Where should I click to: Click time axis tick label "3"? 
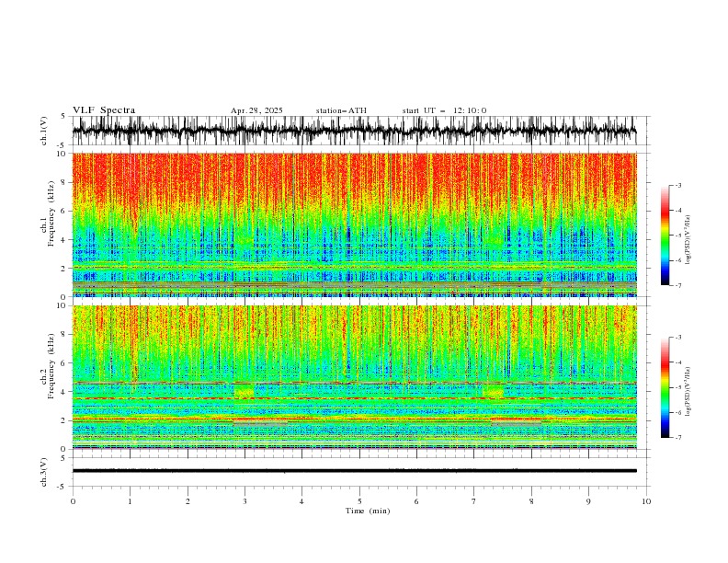(245, 501)
